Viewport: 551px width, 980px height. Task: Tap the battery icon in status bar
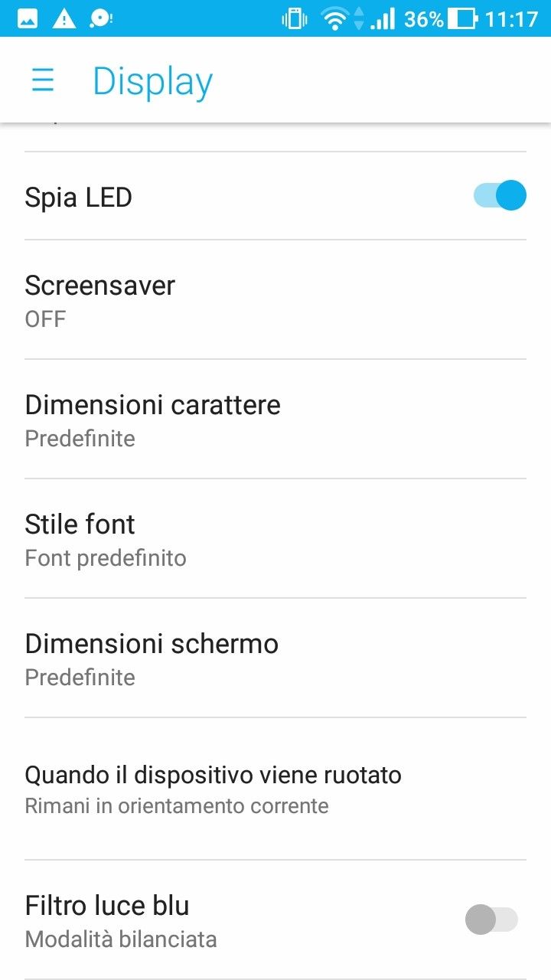(x=462, y=18)
